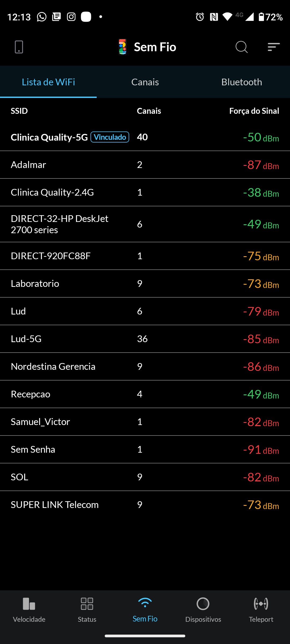
Task: Open the search magnifier icon
Action: click(x=241, y=47)
